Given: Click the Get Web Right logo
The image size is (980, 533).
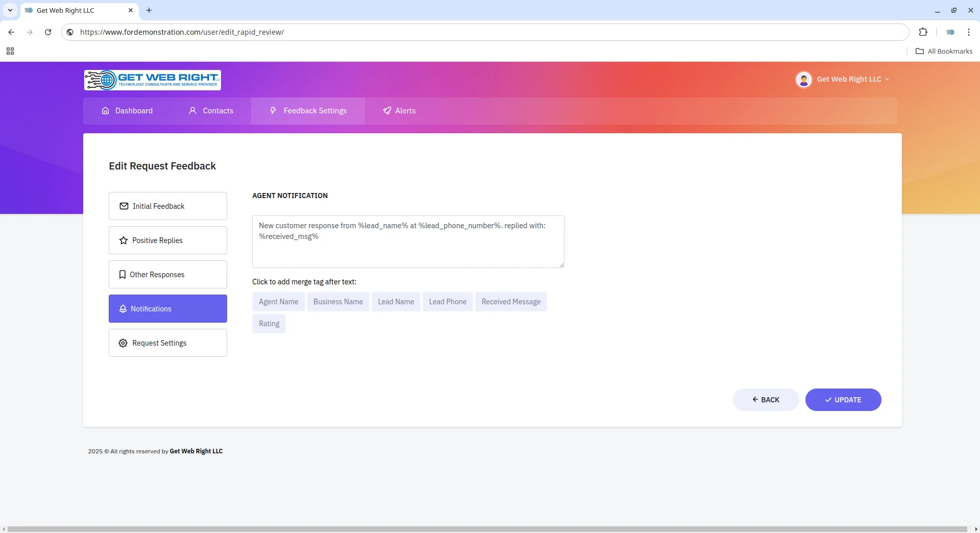Looking at the screenshot, I should click(153, 80).
